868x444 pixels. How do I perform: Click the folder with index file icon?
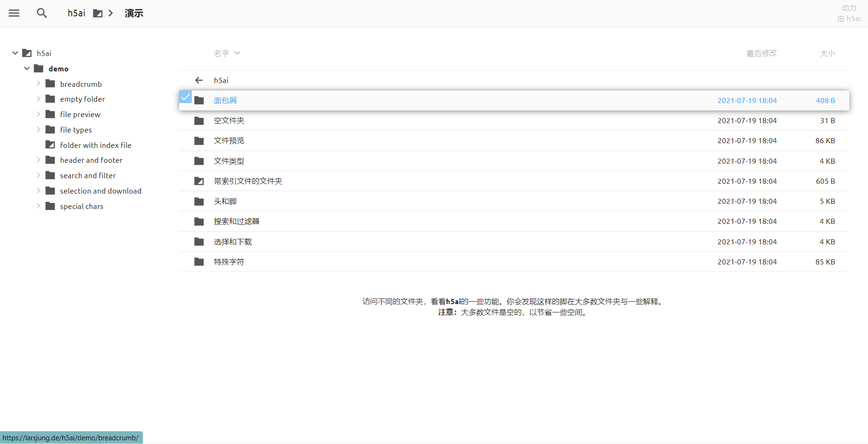coord(50,145)
